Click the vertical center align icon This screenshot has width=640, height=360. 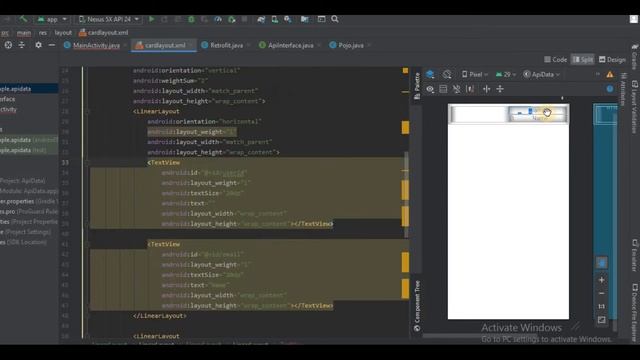(x=500, y=89)
